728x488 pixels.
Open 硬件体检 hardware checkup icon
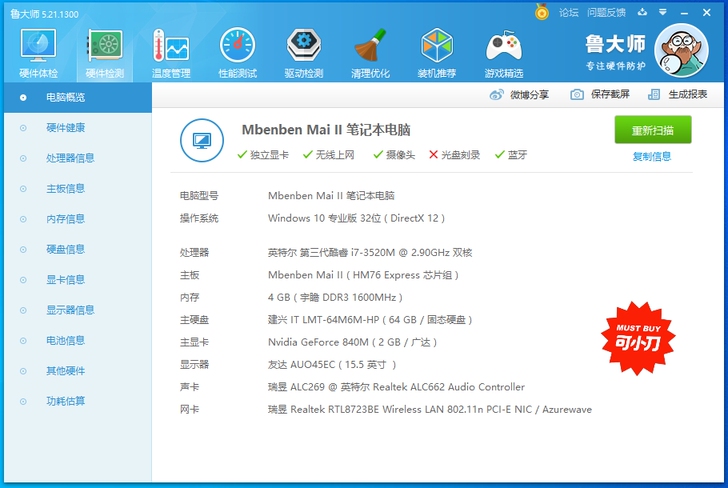pyautogui.click(x=38, y=53)
